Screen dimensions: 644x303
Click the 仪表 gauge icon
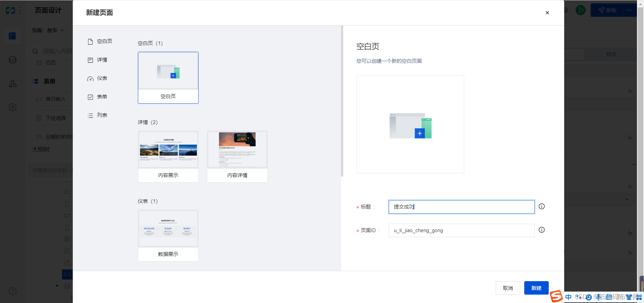click(90, 79)
